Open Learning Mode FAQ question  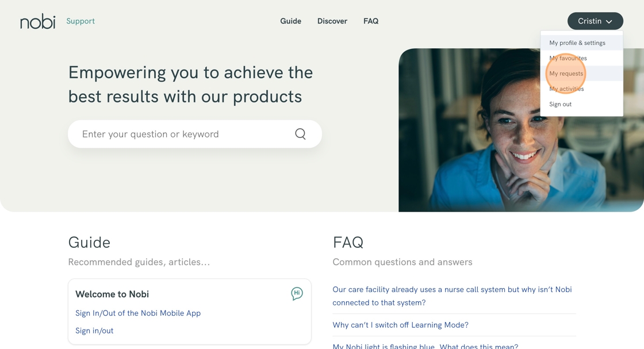click(400, 325)
